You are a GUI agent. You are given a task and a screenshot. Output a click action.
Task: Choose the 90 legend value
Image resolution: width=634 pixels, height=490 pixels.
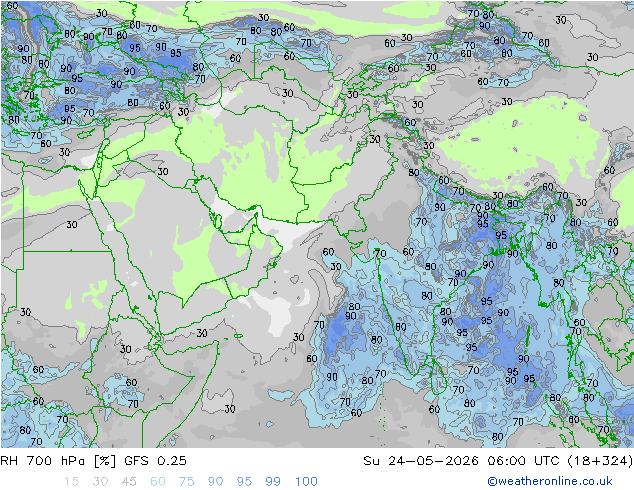coord(215,482)
